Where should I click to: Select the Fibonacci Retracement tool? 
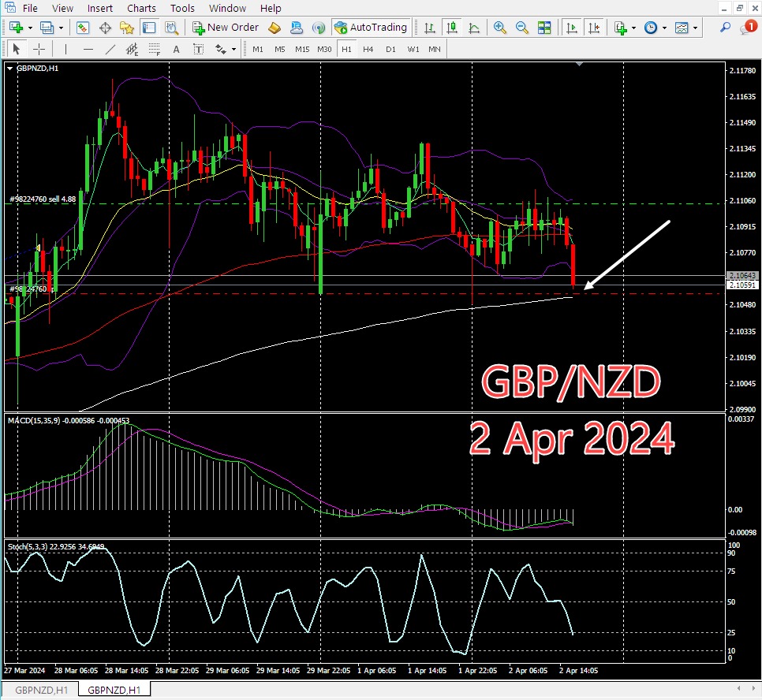[x=155, y=49]
